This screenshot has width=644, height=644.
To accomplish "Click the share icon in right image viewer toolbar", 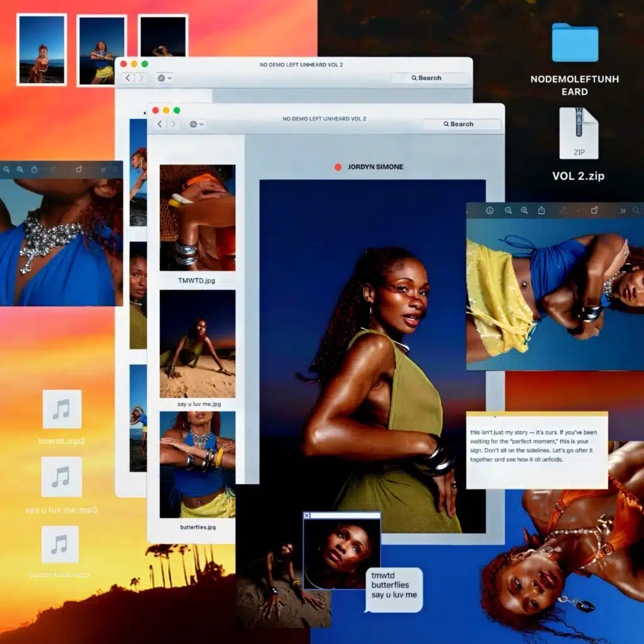I will (x=541, y=211).
